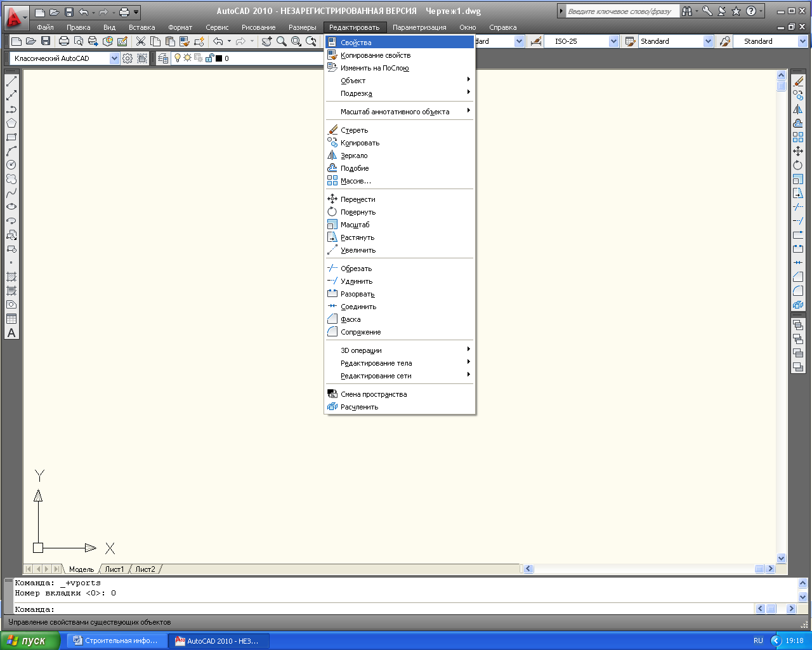
Task: Select the Multiline Text (A) tool
Action: tap(11, 333)
